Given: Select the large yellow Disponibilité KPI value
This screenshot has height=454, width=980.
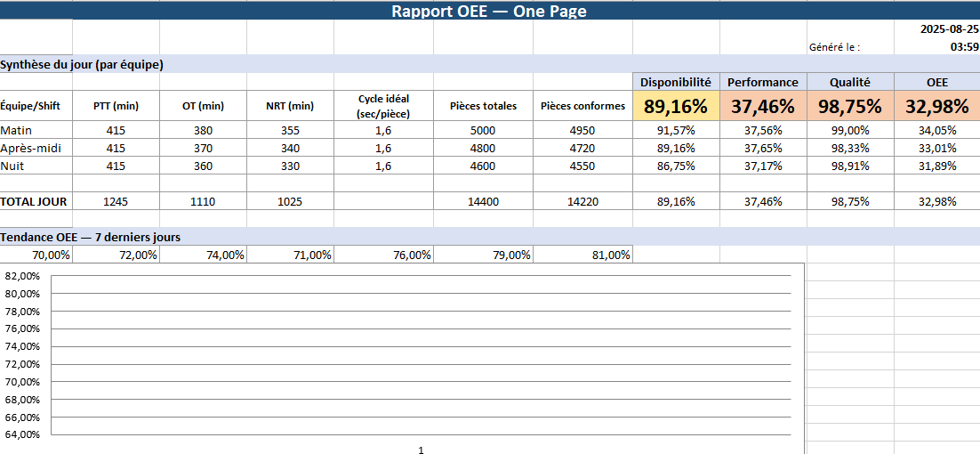Looking at the screenshot, I should click(676, 107).
